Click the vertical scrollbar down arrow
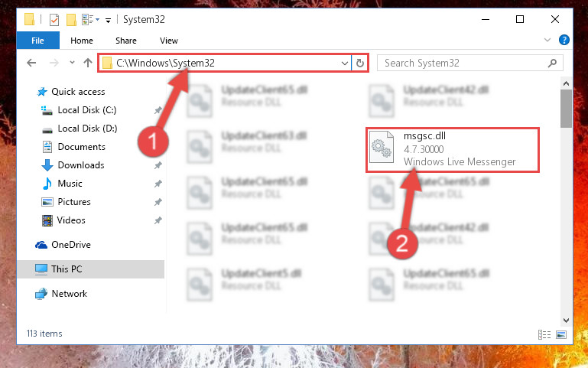The height and width of the screenshot is (368, 588). [566, 321]
